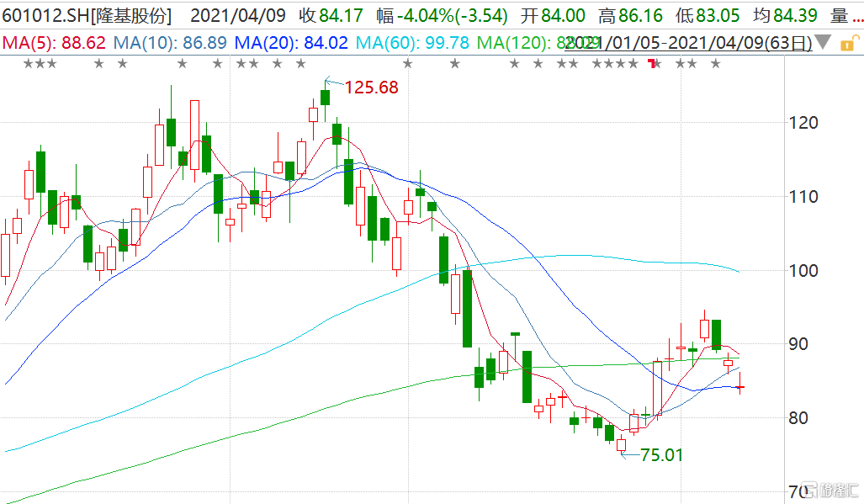Select the green candlestick at the 125.68 peak
864x504 pixels.
tap(325, 98)
